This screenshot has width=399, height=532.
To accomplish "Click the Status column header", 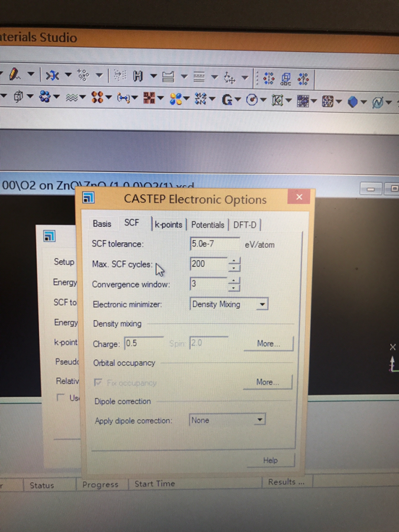I will (x=50, y=485).
